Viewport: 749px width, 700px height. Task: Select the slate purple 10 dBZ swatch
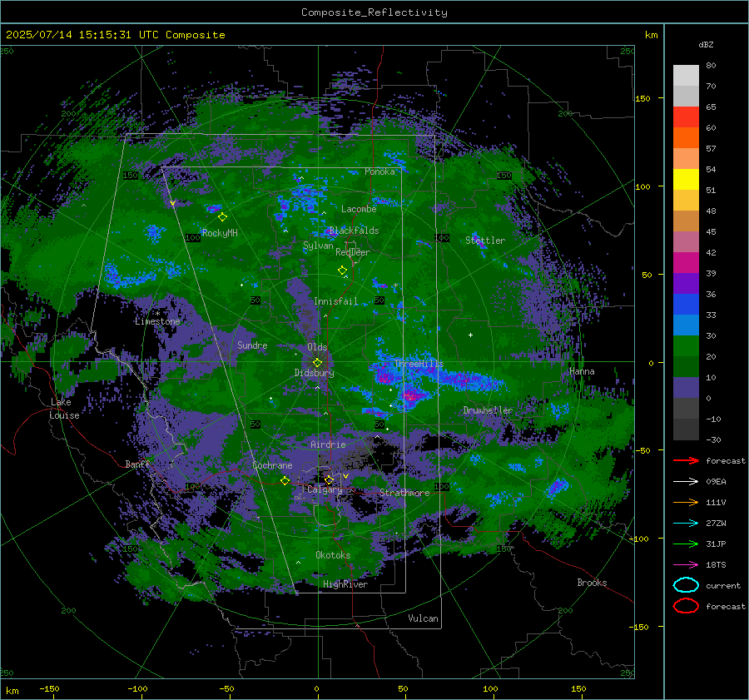point(686,388)
